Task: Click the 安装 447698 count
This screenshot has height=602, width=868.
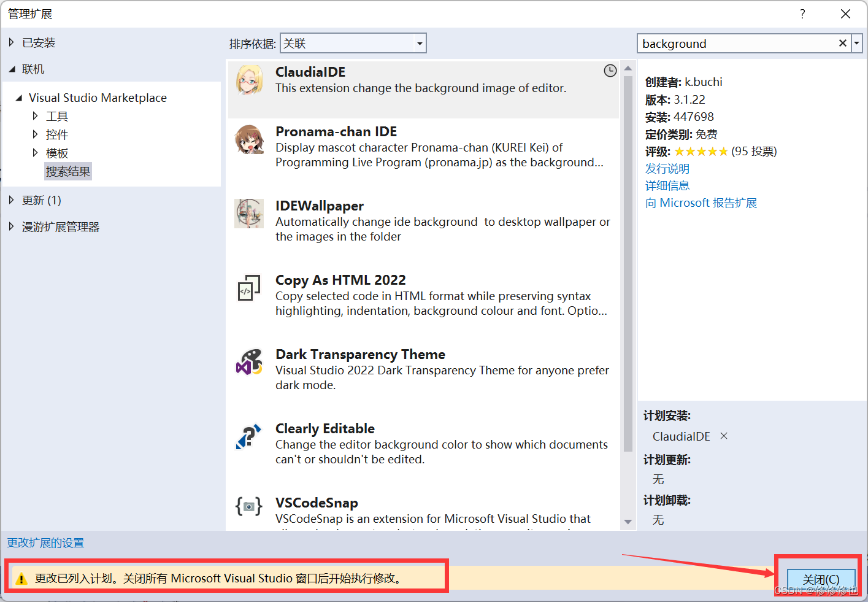Action: [679, 117]
